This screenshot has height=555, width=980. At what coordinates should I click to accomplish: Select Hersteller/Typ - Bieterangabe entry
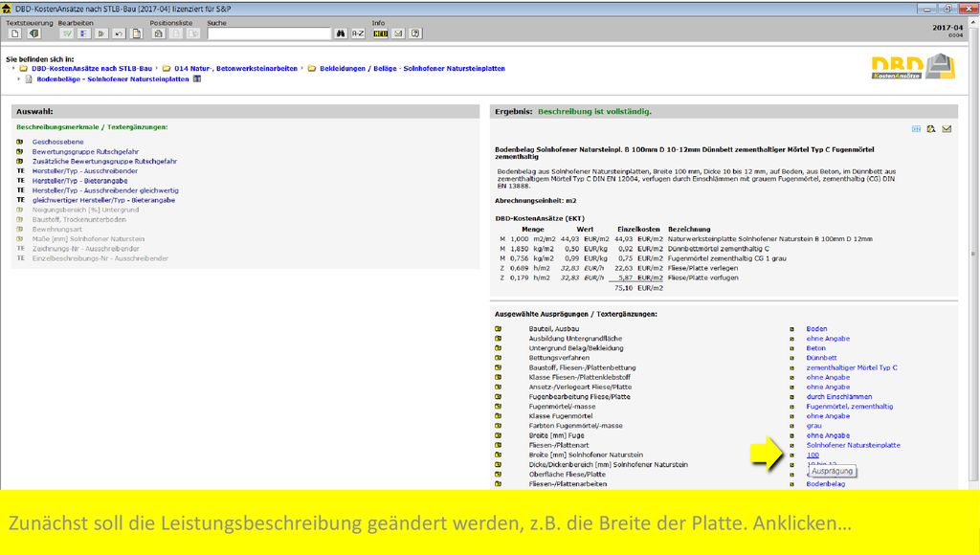[x=80, y=181]
